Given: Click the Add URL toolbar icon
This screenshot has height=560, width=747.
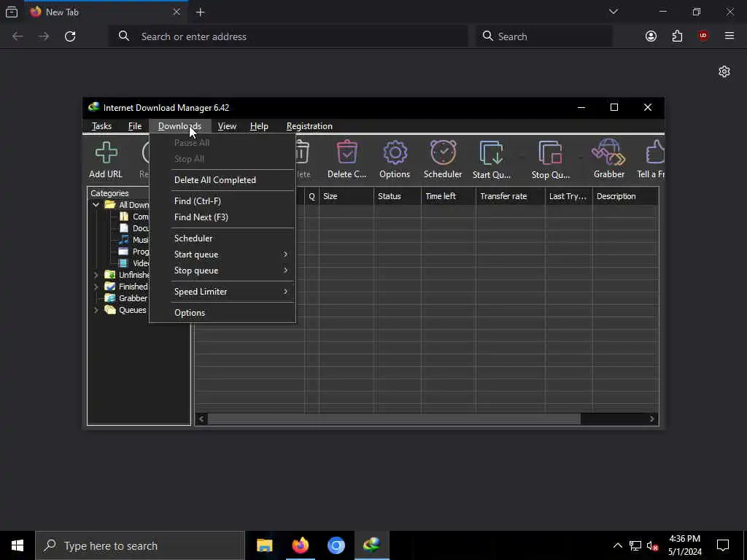Looking at the screenshot, I should click(106, 153).
